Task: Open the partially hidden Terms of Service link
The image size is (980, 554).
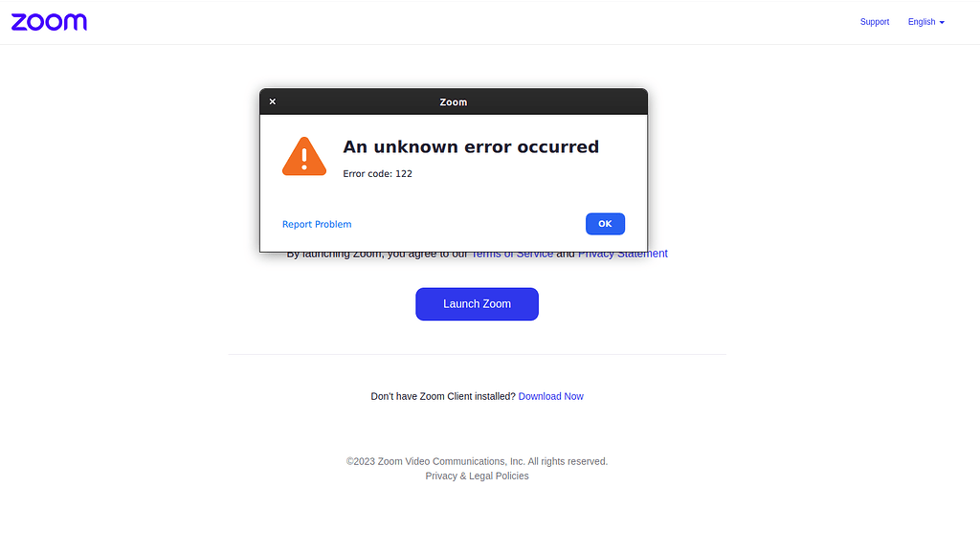Action: click(512, 255)
